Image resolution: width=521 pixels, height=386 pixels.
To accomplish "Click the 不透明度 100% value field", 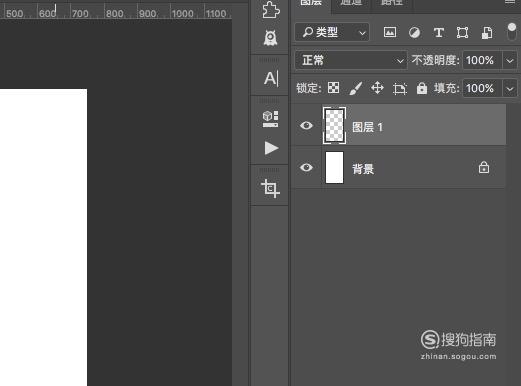I will (x=482, y=60).
